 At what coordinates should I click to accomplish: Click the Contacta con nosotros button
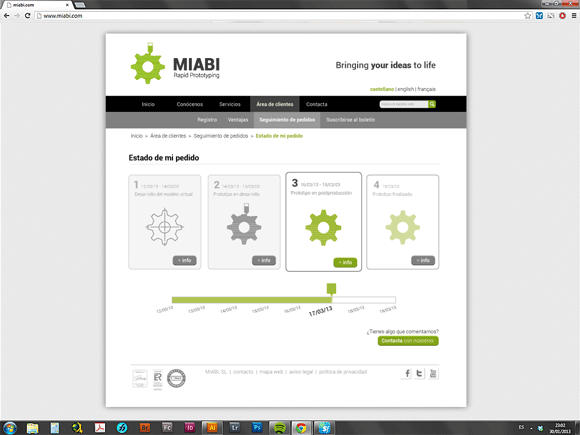[x=408, y=341]
